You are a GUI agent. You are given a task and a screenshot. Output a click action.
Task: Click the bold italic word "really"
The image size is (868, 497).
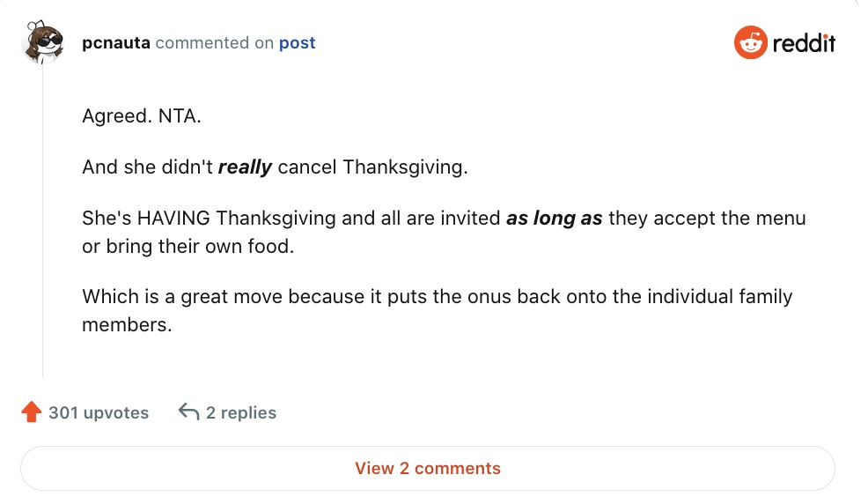point(245,167)
